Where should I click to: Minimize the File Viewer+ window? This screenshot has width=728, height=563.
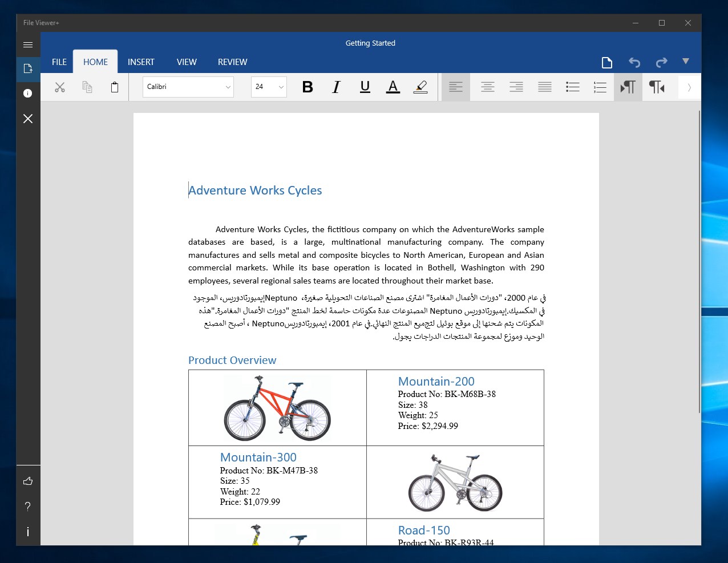tap(636, 23)
